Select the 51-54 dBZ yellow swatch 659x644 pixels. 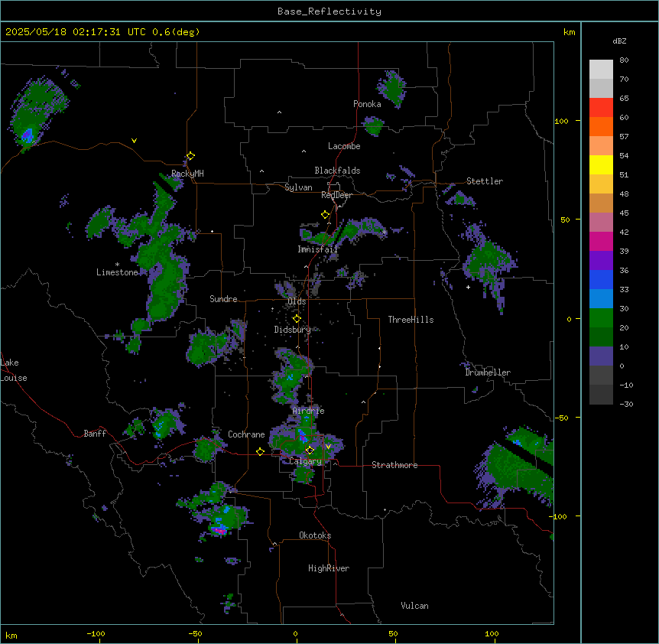tap(601, 164)
